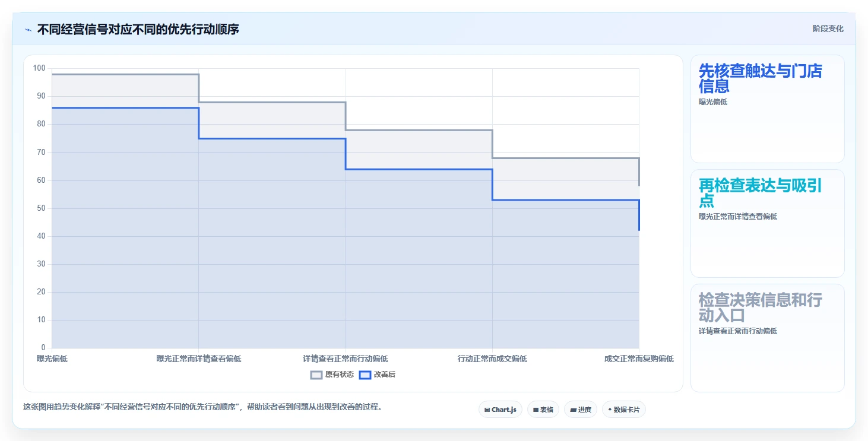The width and height of the screenshot is (868, 441).
Task: Click the table icon in 表格 tag
Action: [x=536, y=410]
